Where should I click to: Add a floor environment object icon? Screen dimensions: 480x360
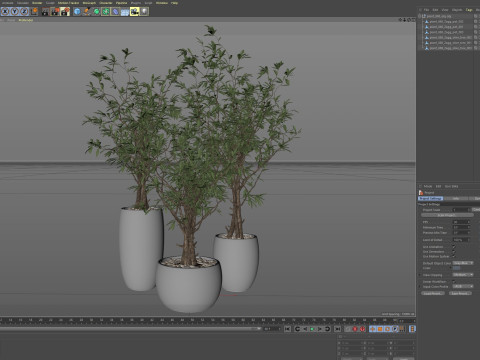[x=125, y=12]
